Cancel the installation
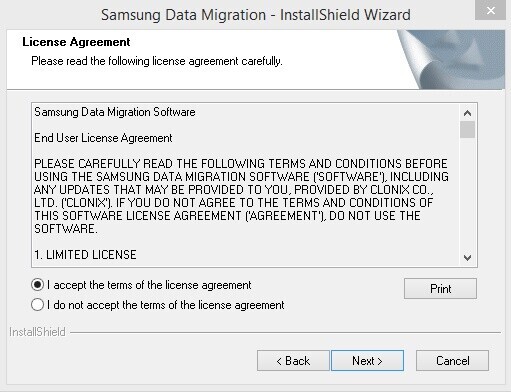 [x=452, y=361]
